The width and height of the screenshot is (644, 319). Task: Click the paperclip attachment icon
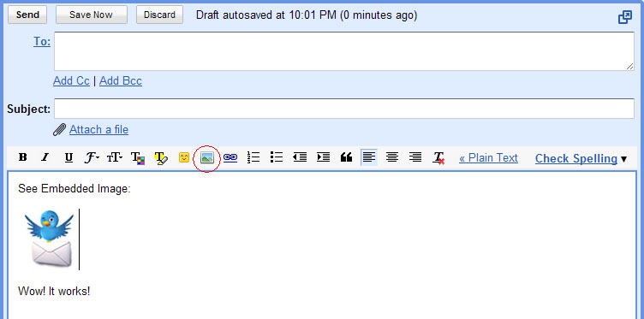[x=60, y=130]
